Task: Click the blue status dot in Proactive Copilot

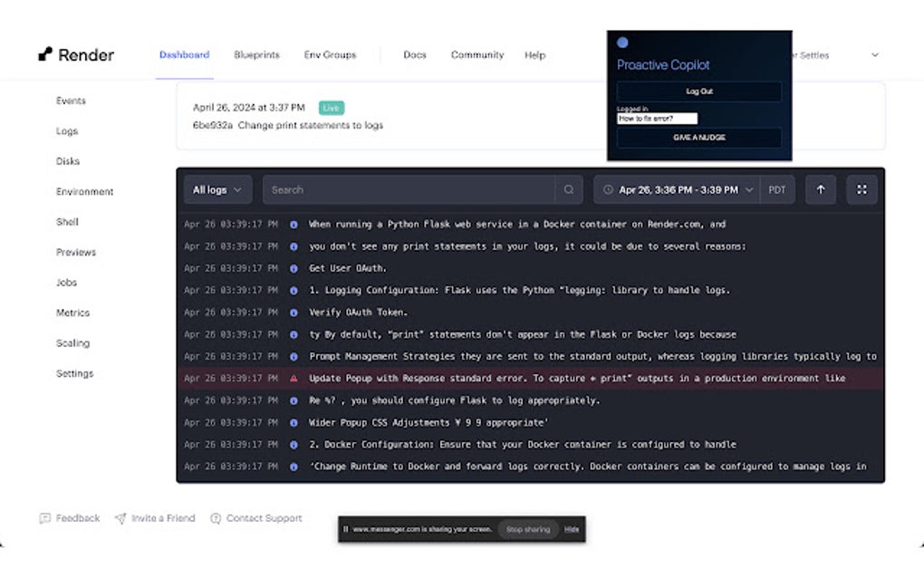Action: [622, 42]
